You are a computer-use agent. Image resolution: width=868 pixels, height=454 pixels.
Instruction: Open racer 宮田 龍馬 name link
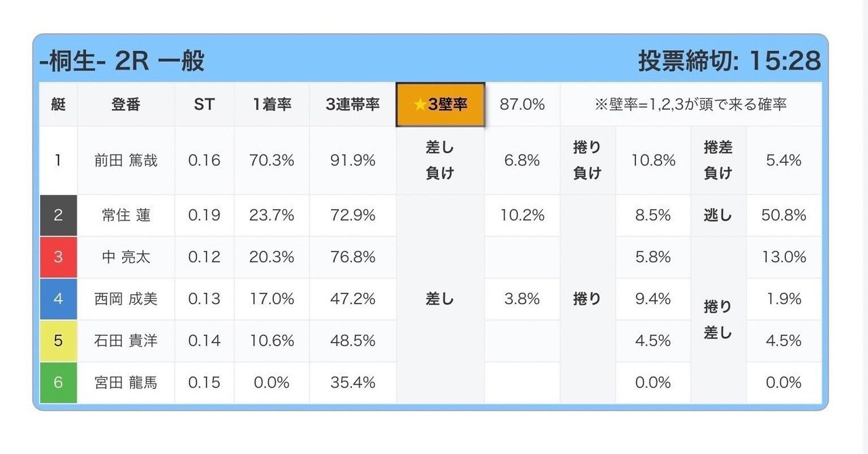pos(126,382)
